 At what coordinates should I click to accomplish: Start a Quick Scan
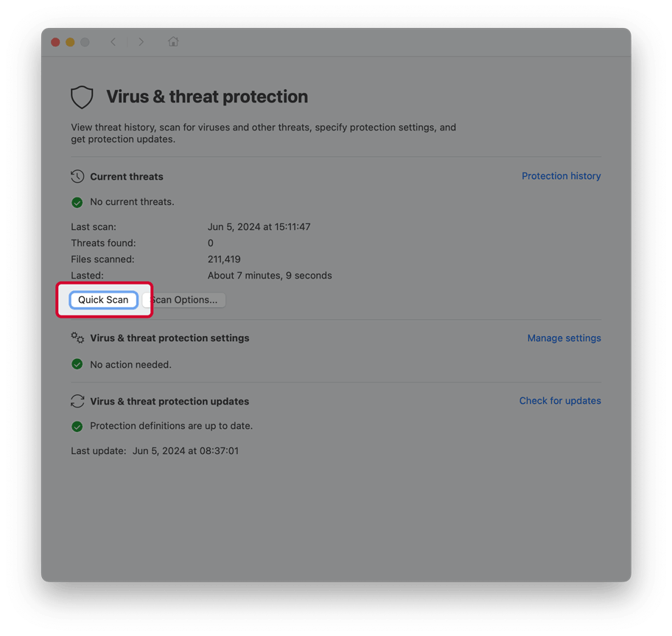(103, 299)
